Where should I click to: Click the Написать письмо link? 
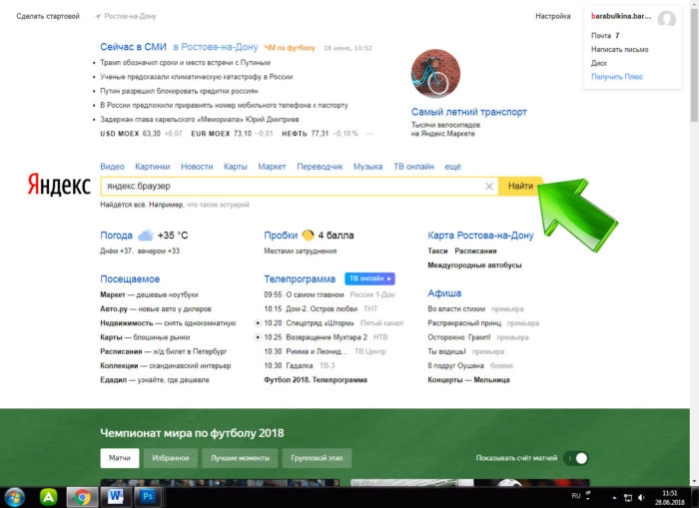[620, 49]
